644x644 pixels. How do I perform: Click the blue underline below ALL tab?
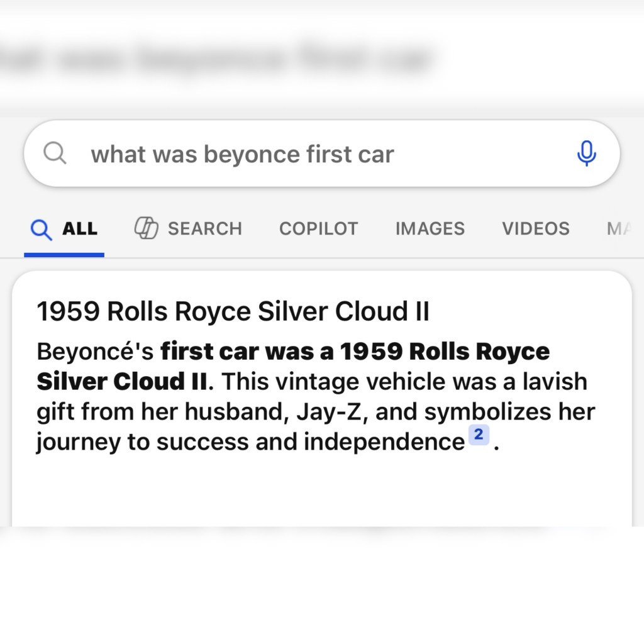[x=64, y=255]
